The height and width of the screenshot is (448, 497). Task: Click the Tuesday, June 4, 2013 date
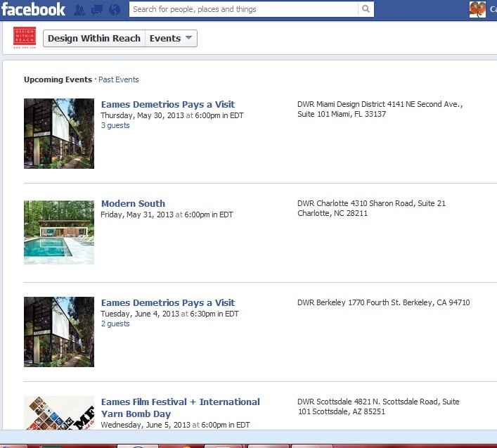tap(140, 314)
